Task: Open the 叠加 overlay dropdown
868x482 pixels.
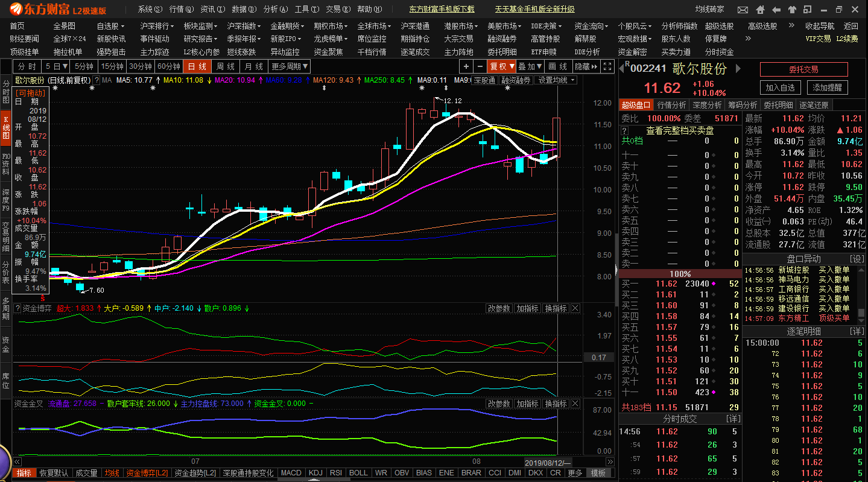Action: pos(531,66)
